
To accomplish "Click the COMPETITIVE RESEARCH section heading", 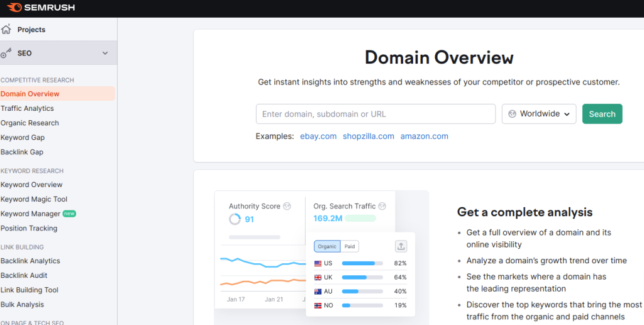I will 37,80.
